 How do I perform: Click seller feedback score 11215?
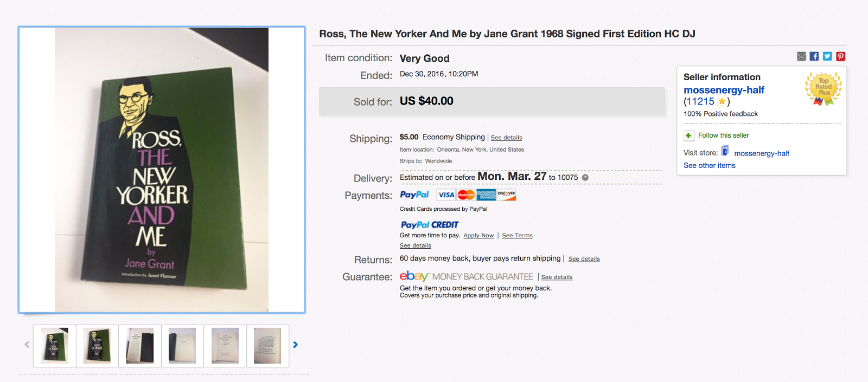pos(700,101)
